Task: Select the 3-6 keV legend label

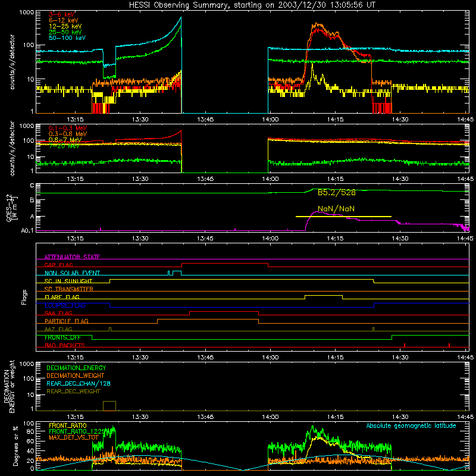Action: pyautogui.click(x=62, y=14)
